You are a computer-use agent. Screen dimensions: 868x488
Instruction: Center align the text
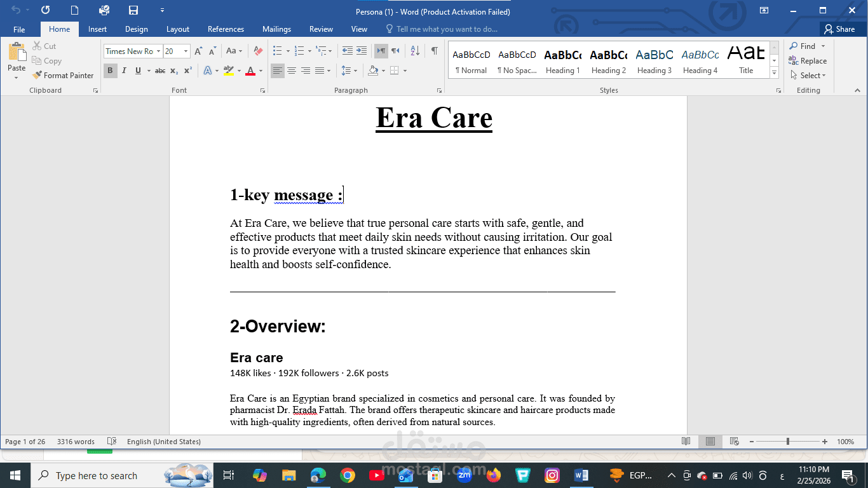point(292,71)
